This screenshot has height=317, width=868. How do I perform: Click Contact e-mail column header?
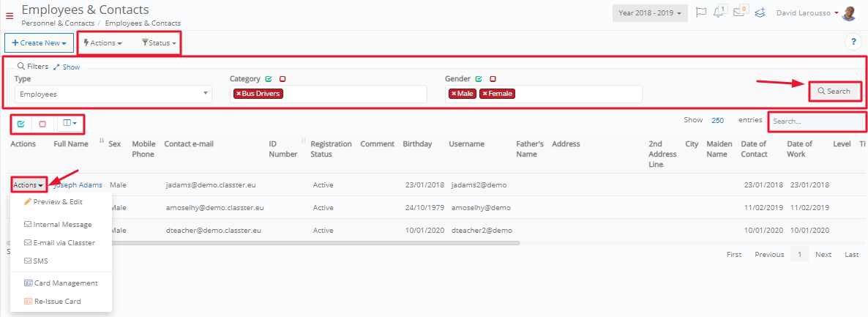(189, 144)
